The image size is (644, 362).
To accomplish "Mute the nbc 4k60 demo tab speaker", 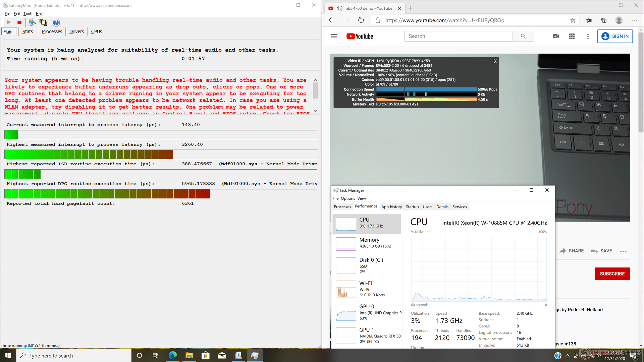I will tap(339, 8).
